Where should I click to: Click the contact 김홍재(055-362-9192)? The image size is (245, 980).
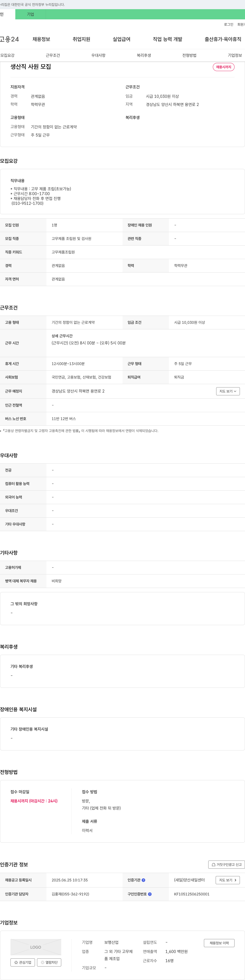coord(70,894)
